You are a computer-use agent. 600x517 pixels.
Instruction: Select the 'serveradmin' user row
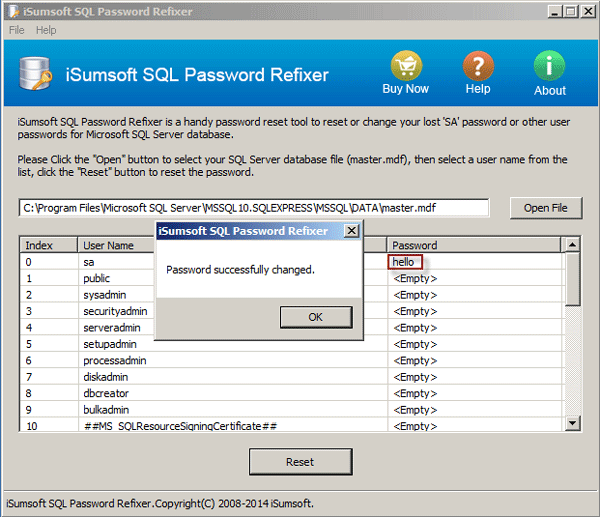[x=292, y=328]
